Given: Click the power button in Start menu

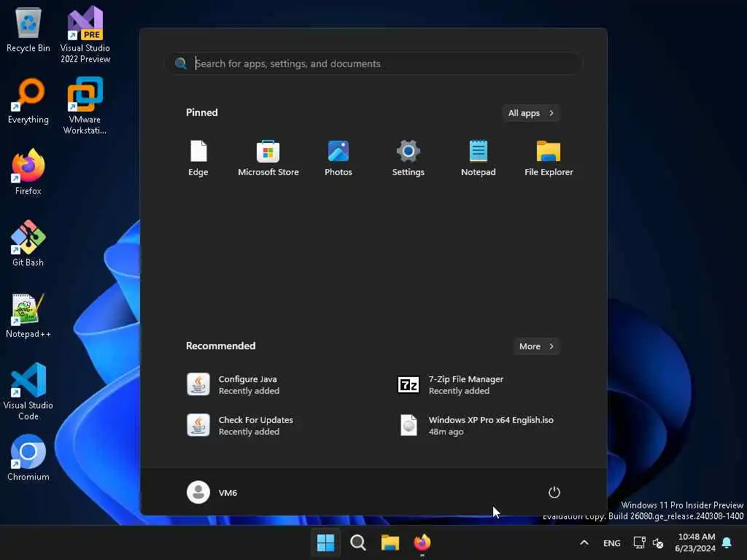Looking at the screenshot, I should (x=554, y=492).
